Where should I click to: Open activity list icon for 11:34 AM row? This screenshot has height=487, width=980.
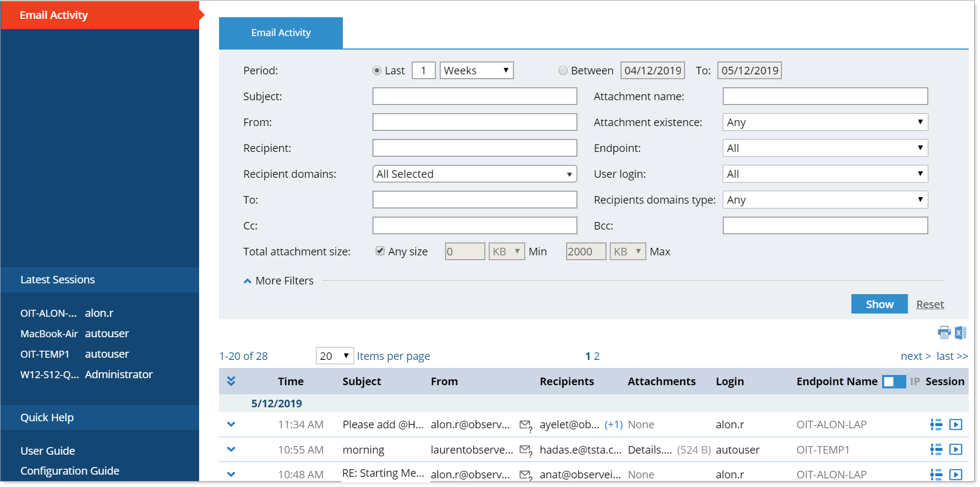point(936,425)
